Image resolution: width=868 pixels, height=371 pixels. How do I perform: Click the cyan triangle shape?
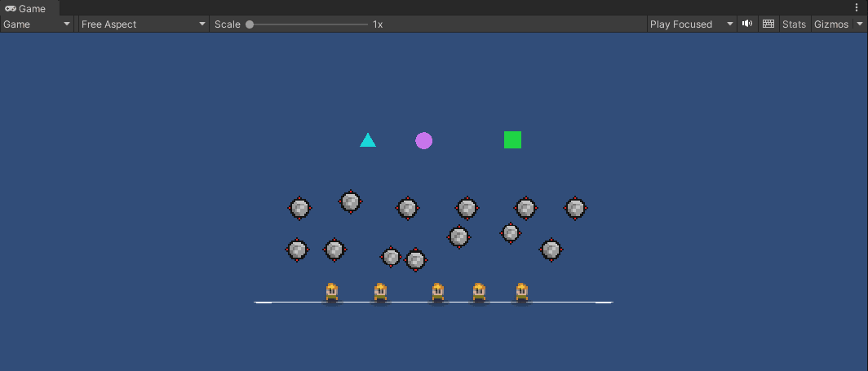coord(368,141)
